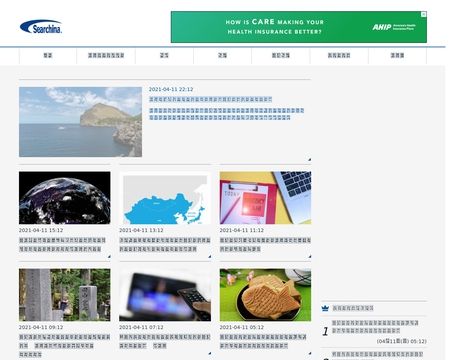Select the sixth navigation menu item

click(x=339, y=55)
